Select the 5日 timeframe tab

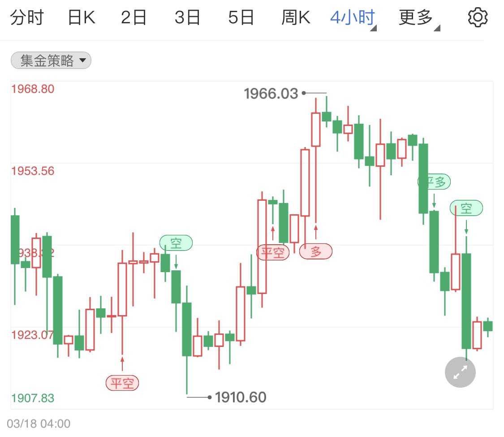(241, 17)
